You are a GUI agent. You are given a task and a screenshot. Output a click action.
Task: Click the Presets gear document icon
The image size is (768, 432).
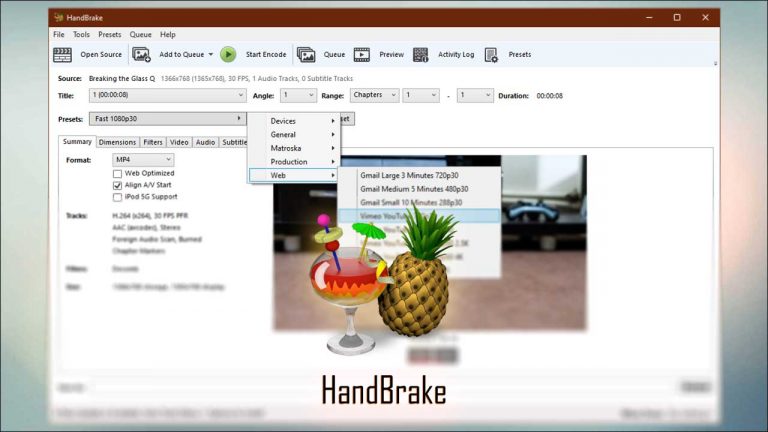point(491,55)
